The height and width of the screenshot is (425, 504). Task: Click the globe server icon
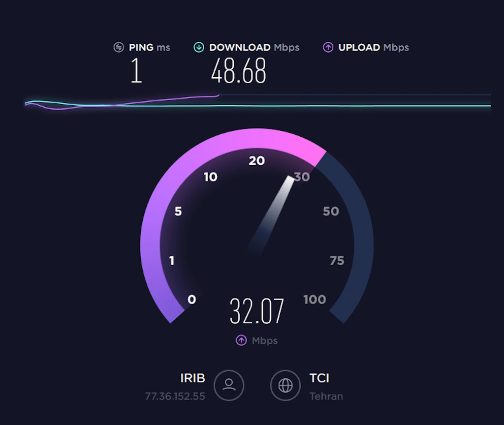click(x=285, y=385)
